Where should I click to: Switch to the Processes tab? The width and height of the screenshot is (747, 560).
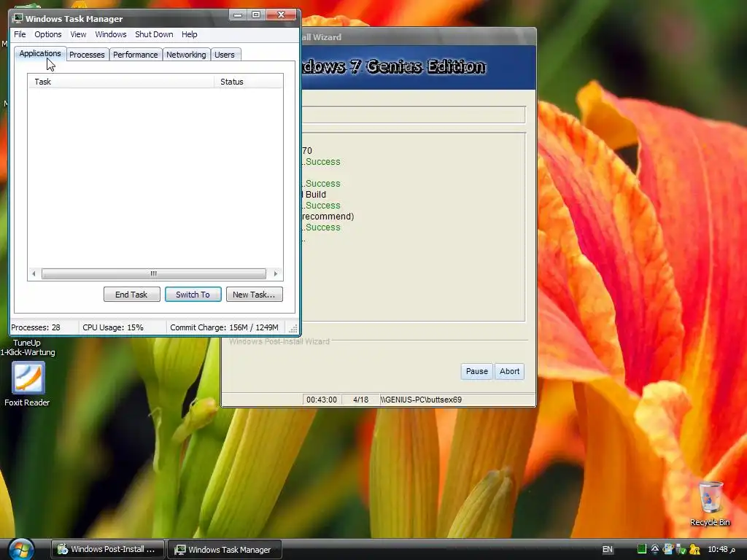click(x=88, y=55)
